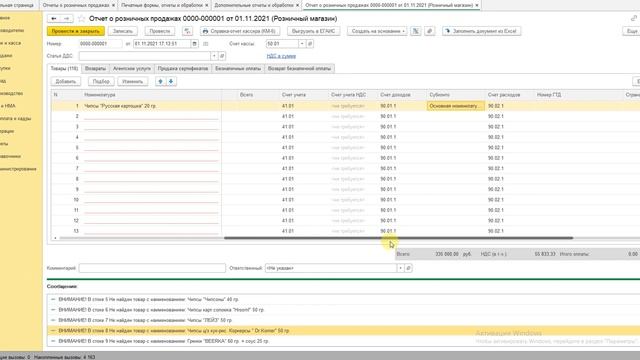Open the Создать на основании dropdown
This screenshot has width=640, height=360.
click(x=378, y=31)
